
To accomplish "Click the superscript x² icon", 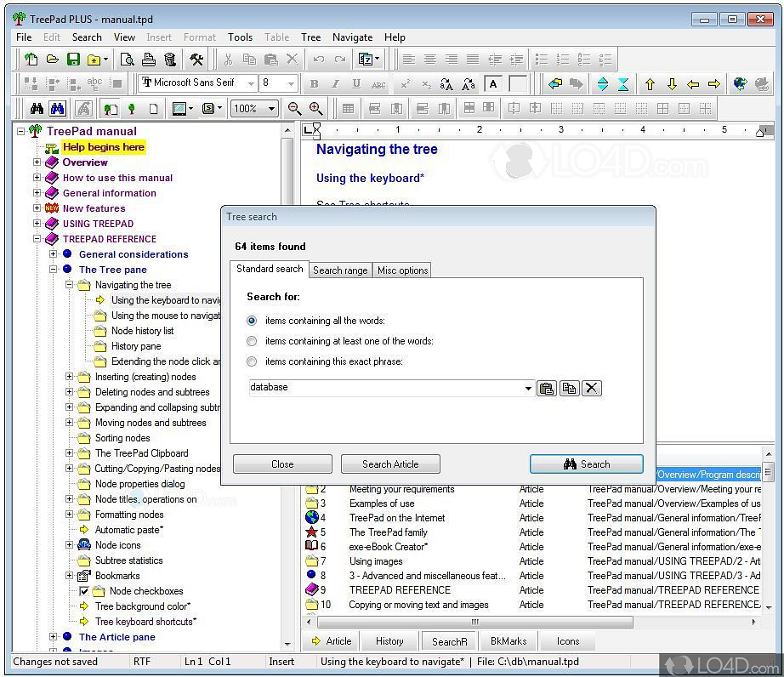I will click(405, 84).
